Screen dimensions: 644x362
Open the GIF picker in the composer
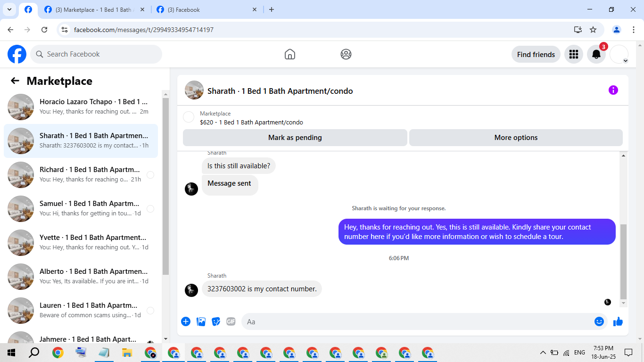coord(231,321)
